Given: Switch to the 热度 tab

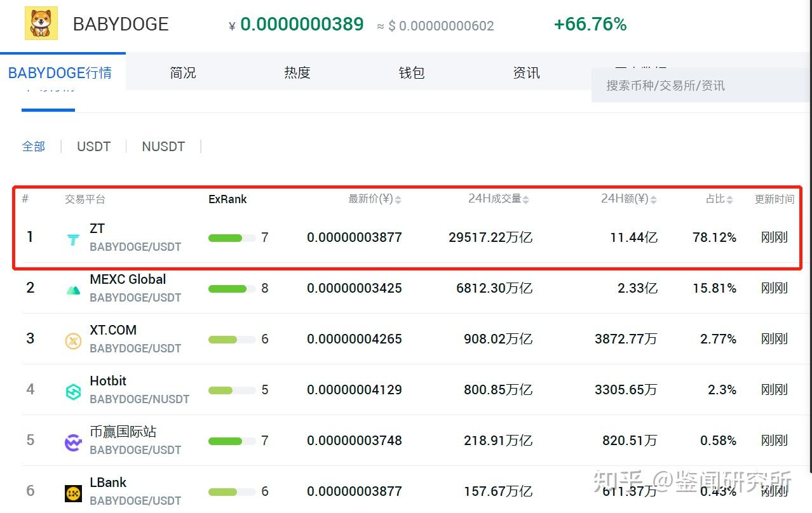Looking at the screenshot, I should (297, 72).
